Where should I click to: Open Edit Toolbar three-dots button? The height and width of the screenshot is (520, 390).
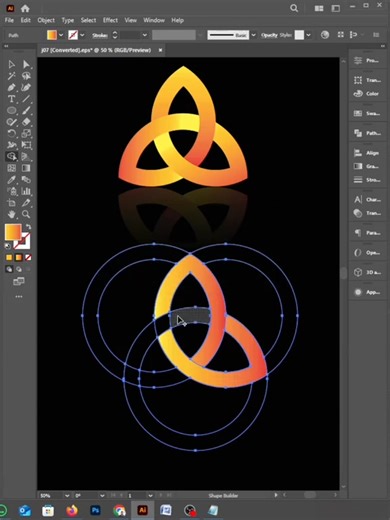[x=19, y=296]
